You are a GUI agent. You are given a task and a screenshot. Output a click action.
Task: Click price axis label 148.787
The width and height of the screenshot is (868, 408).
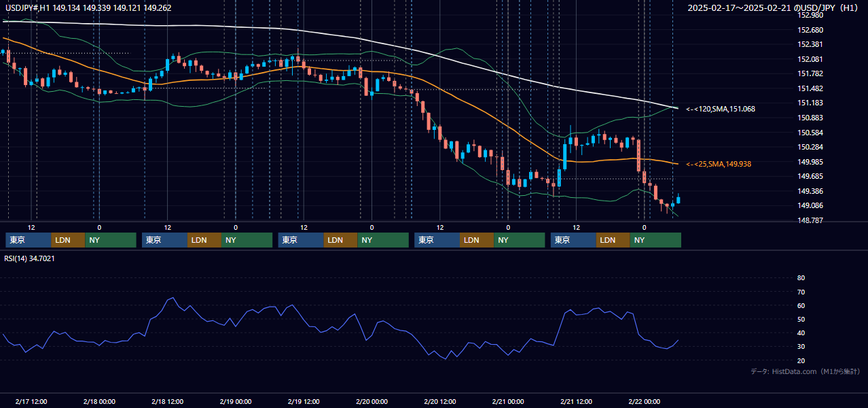[810, 220]
